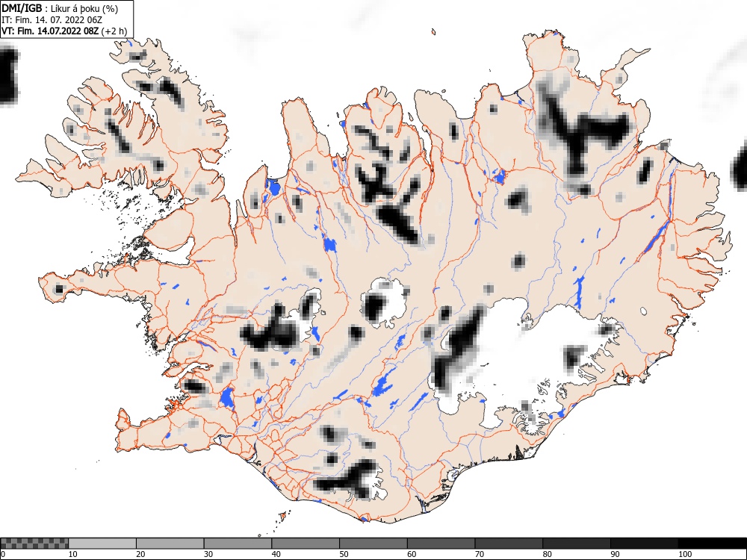Click the '30' scale label
The image size is (747, 560).
[x=208, y=554]
